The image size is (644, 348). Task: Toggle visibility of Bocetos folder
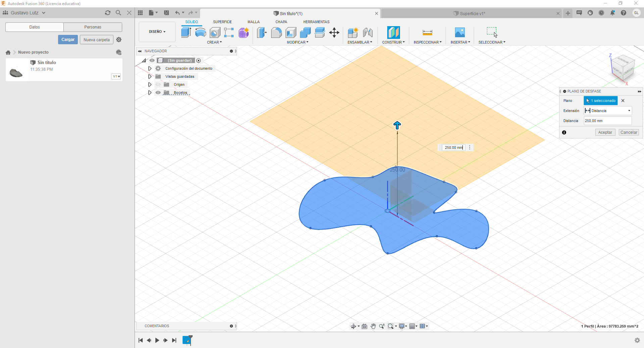click(x=158, y=93)
